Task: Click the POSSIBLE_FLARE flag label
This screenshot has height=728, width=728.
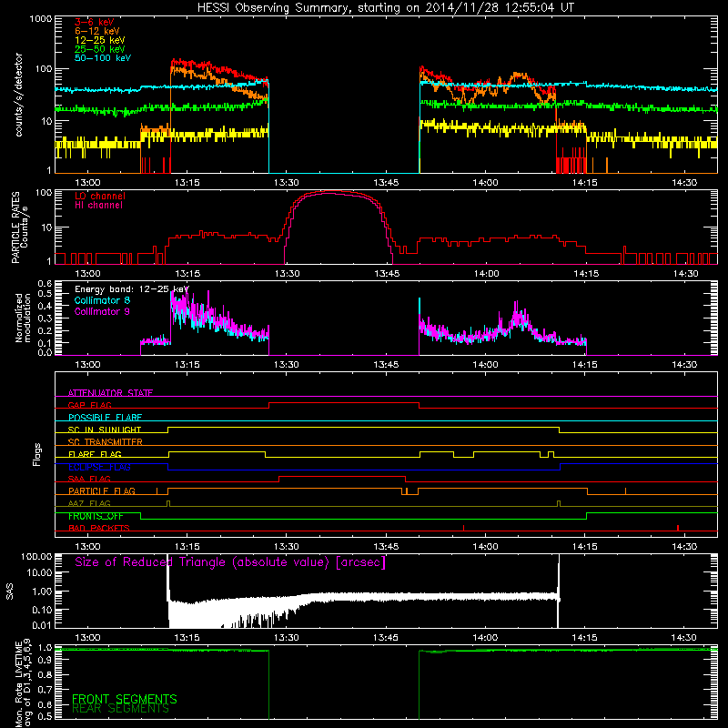Action: click(105, 418)
